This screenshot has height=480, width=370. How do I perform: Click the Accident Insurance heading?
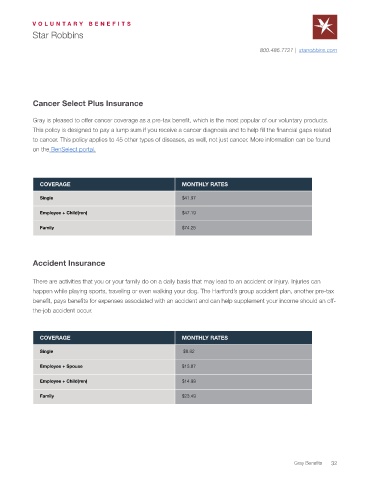click(x=69, y=263)
